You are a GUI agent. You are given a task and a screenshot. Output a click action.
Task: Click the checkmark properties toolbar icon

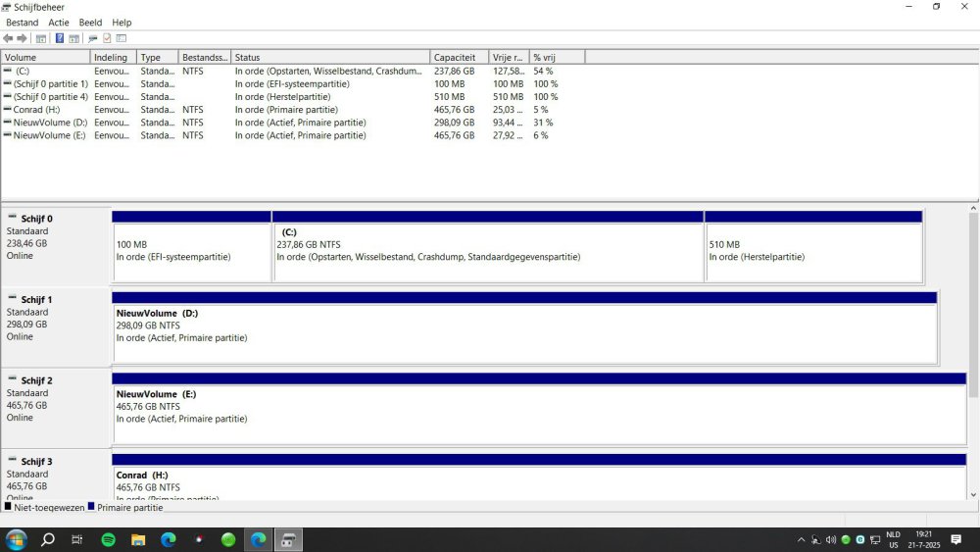tap(107, 39)
